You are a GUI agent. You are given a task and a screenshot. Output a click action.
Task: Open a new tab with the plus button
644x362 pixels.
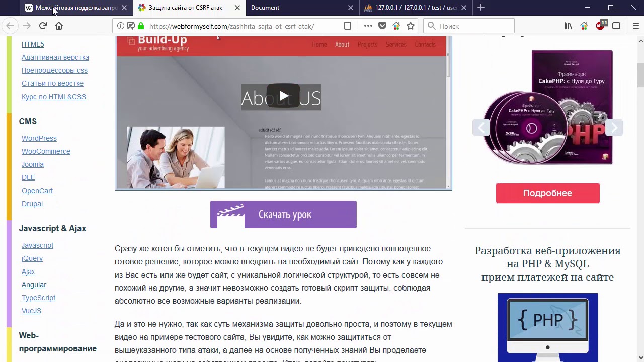481,7
